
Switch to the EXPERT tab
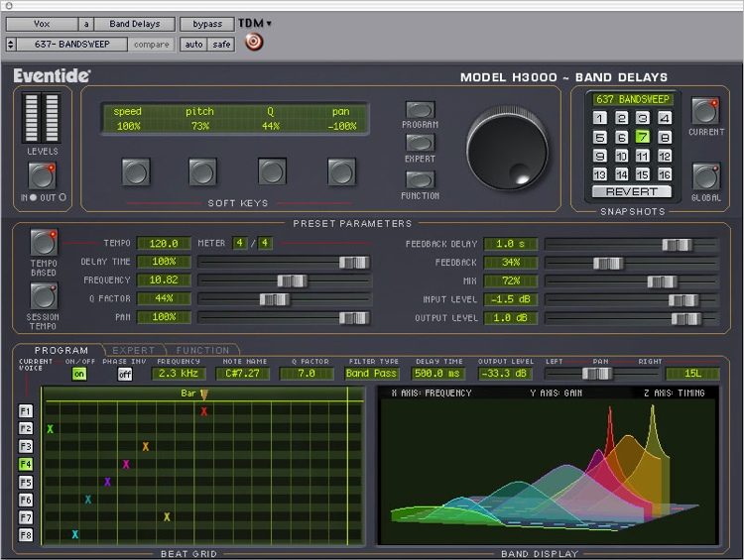pyautogui.click(x=133, y=350)
